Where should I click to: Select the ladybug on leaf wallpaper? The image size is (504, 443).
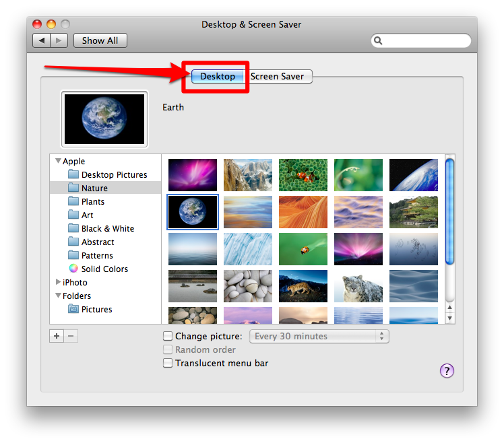[303, 249]
